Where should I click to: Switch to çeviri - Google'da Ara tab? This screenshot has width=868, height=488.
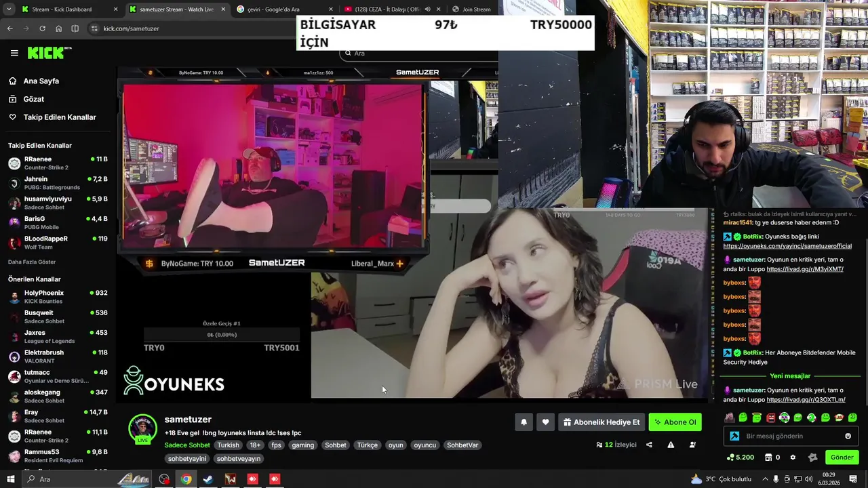[x=283, y=9]
